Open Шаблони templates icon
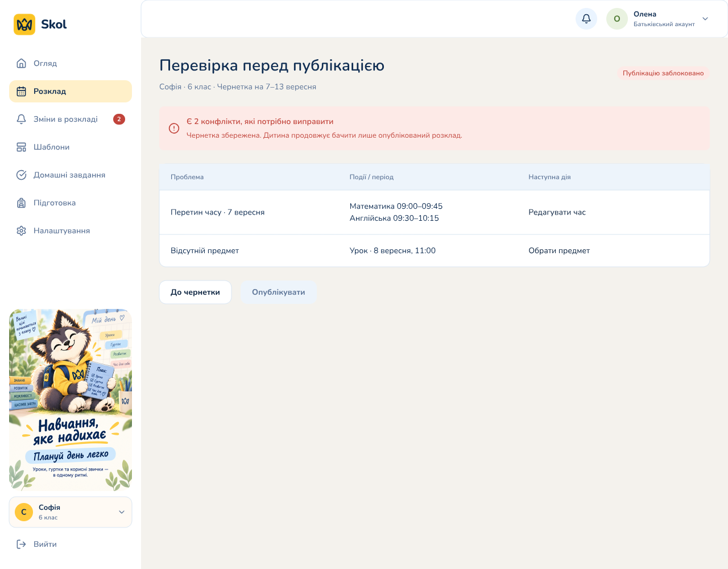The image size is (728, 569). [22, 147]
